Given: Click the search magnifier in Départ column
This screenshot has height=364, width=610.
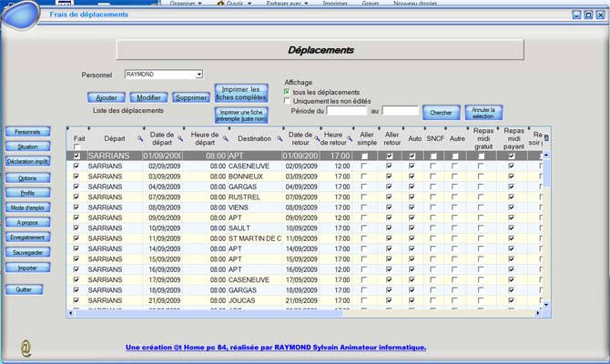Looking at the screenshot, I should click(140, 139).
